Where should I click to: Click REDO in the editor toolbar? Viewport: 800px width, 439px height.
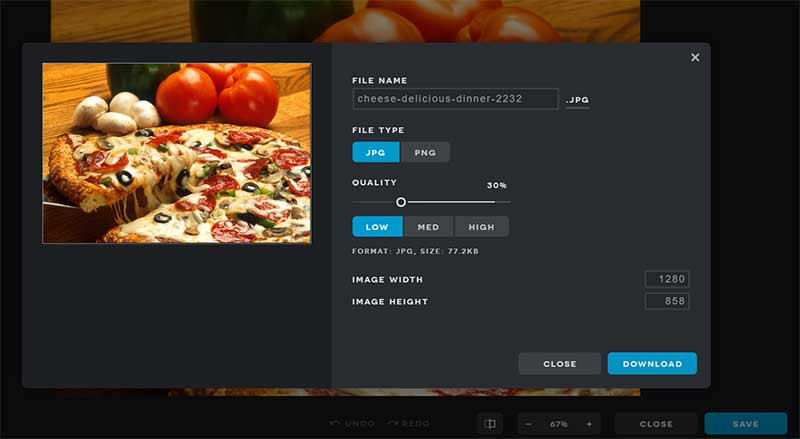click(409, 424)
